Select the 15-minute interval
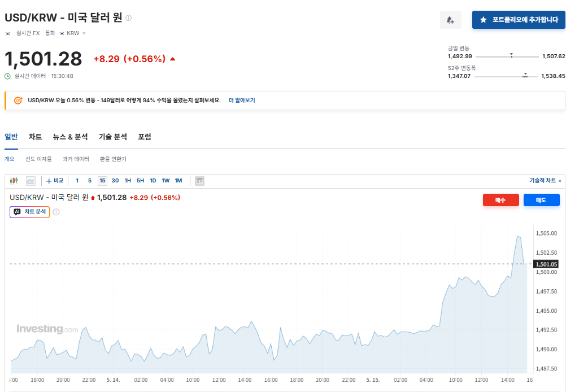 tap(102, 181)
